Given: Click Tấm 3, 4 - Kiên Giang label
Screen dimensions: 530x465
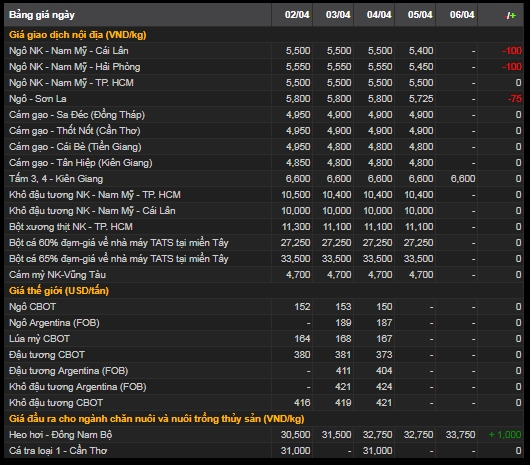Looking at the screenshot, I should tap(56, 179).
